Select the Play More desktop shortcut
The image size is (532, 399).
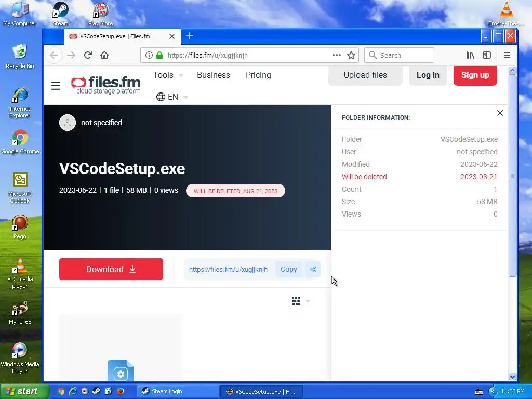(x=100, y=14)
